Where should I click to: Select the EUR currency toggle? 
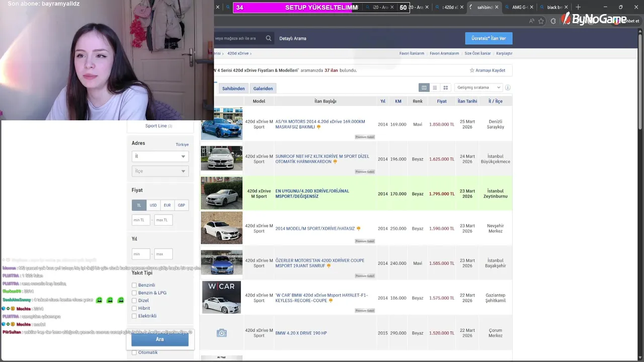(167, 205)
